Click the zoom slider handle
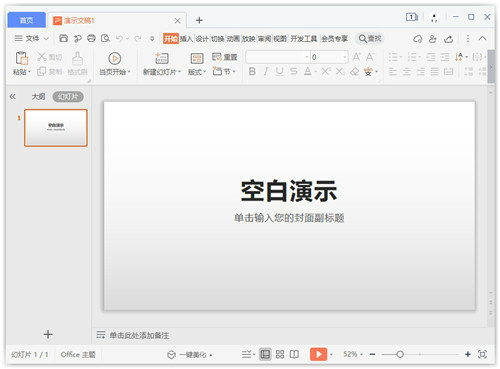The height and width of the screenshot is (369, 500). click(x=400, y=354)
